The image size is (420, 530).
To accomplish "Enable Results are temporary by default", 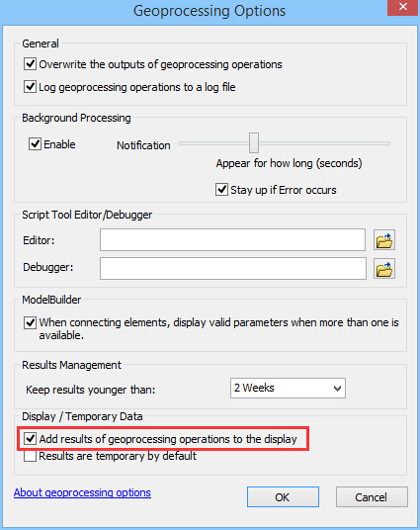I will [x=30, y=456].
